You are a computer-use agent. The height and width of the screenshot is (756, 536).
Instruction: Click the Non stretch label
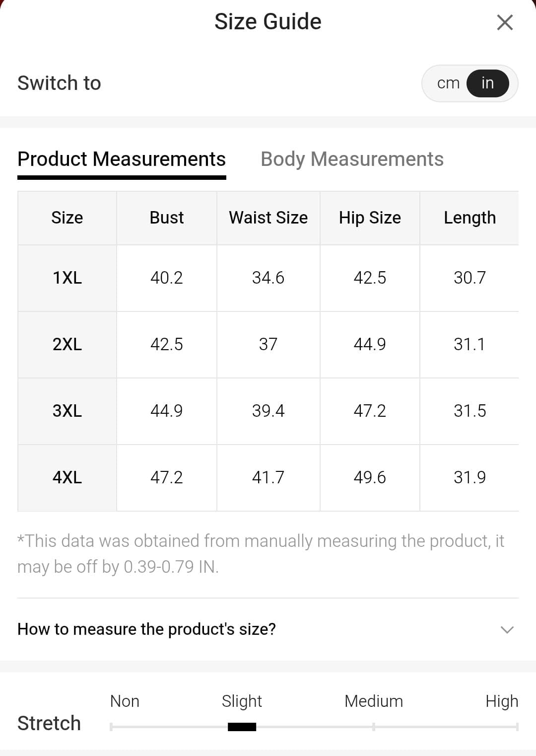pyautogui.click(x=125, y=701)
